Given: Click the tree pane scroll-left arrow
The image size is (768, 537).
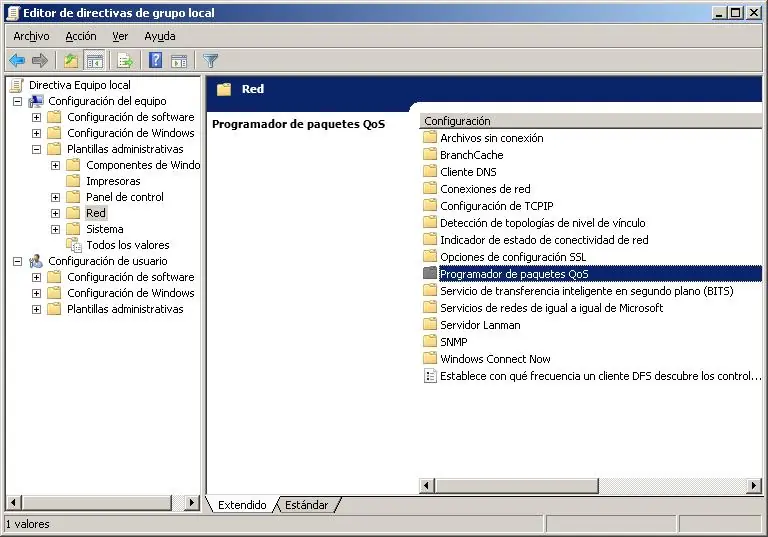Looking at the screenshot, I should coord(13,502).
